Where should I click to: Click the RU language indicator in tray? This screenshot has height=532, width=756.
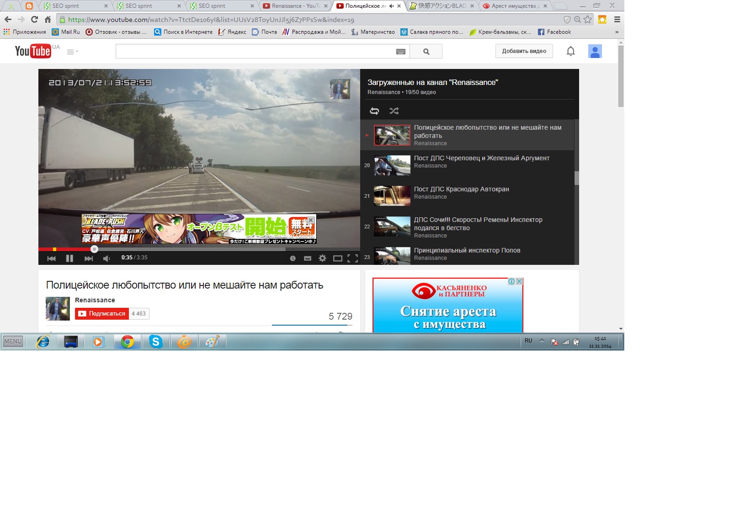pyautogui.click(x=528, y=341)
